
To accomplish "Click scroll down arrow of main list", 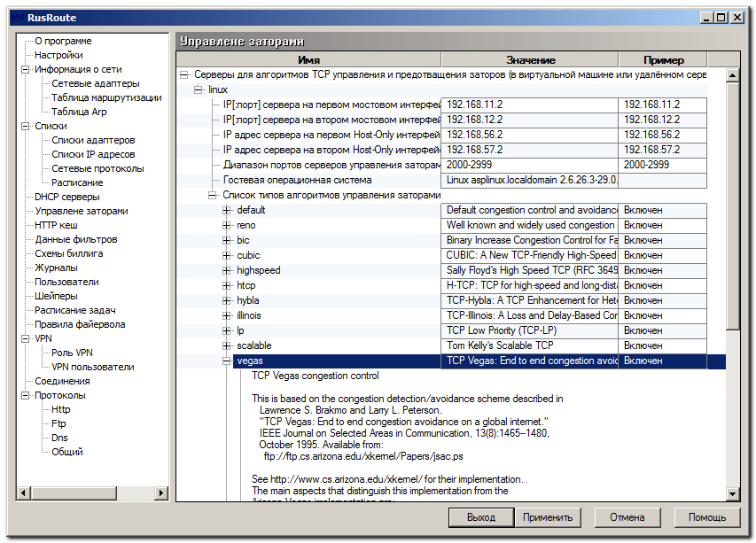I will click(x=732, y=494).
